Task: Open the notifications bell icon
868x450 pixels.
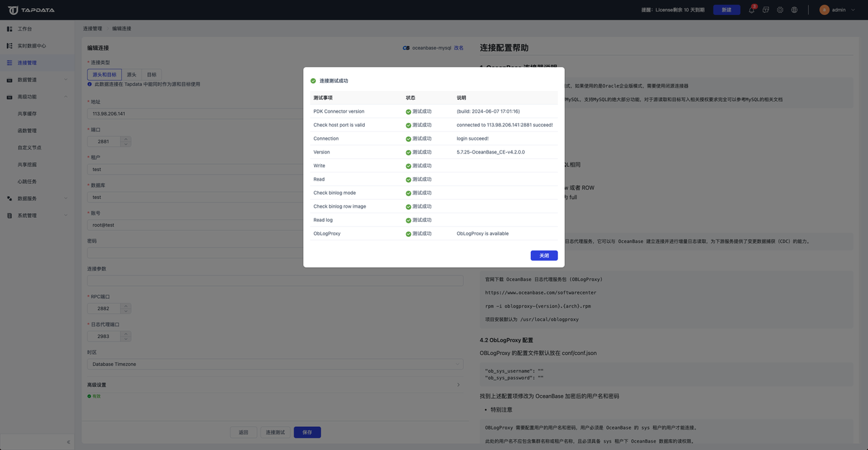Action: coord(751,10)
